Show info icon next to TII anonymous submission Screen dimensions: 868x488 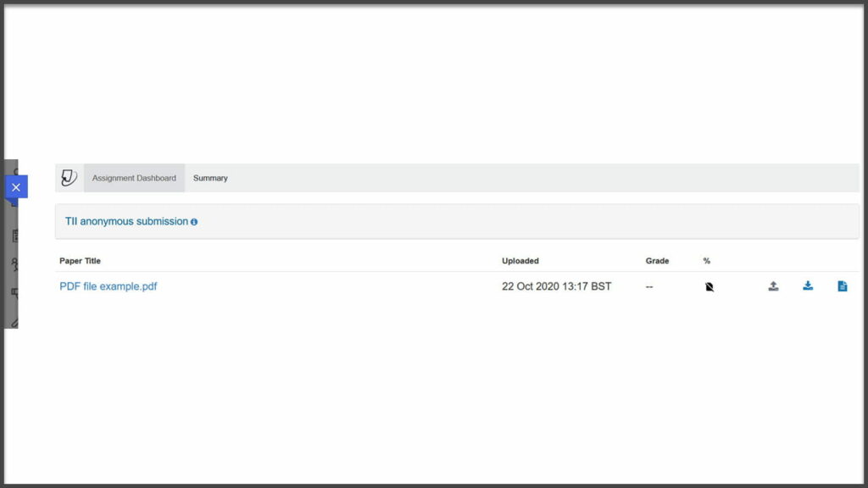pyautogui.click(x=194, y=222)
